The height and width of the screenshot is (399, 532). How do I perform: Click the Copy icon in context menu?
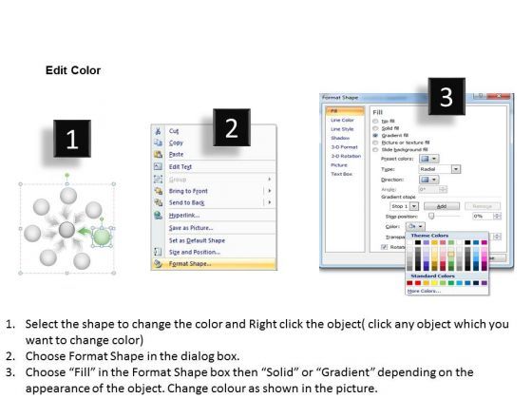click(x=158, y=142)
